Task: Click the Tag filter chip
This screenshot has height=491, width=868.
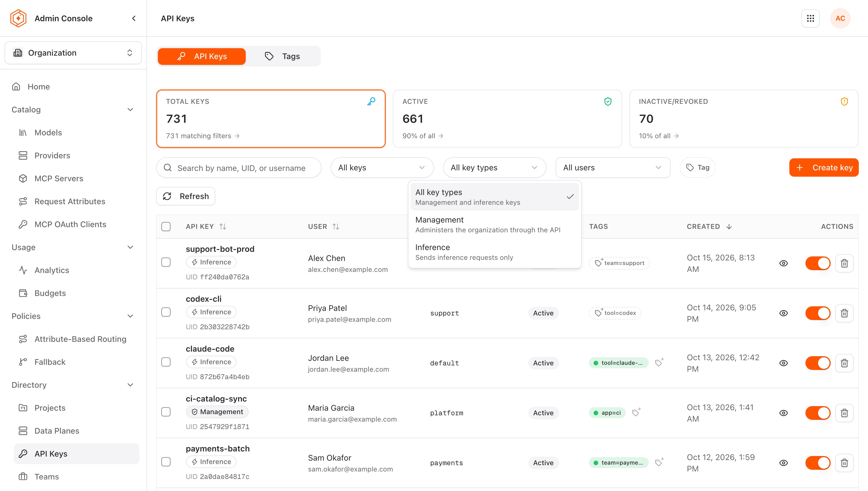Action: (x=697, y=167)
